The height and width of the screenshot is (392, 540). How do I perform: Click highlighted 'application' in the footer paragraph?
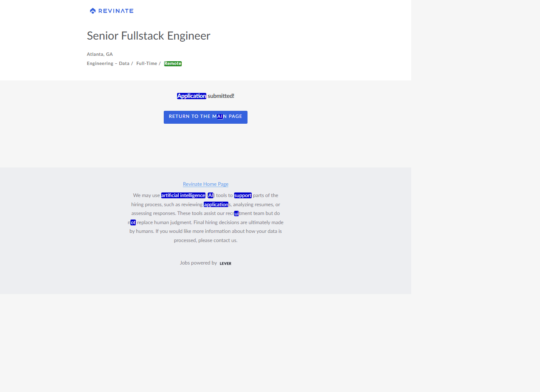coord(216,205)
